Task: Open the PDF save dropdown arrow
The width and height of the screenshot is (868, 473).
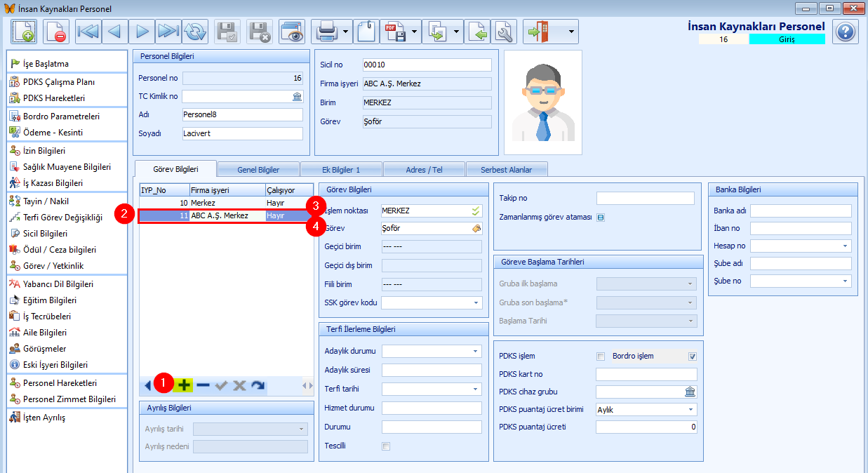Action: (415, 32)
